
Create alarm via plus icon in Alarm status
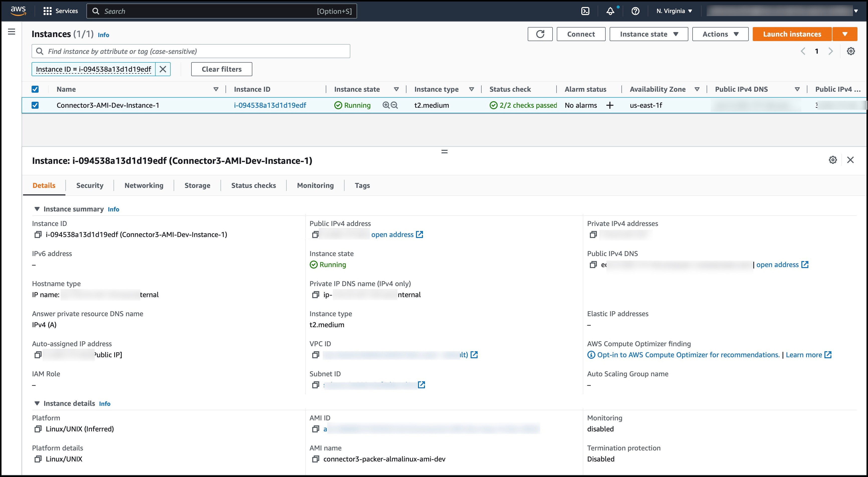coord(611,105)
